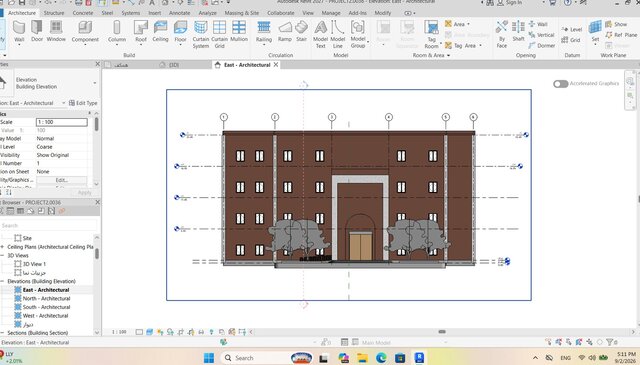Viewport: 640px width, 365px height.
Task: Expand the Ceiling Plans node
Action: pyautogui.click(x=2, y=247)
